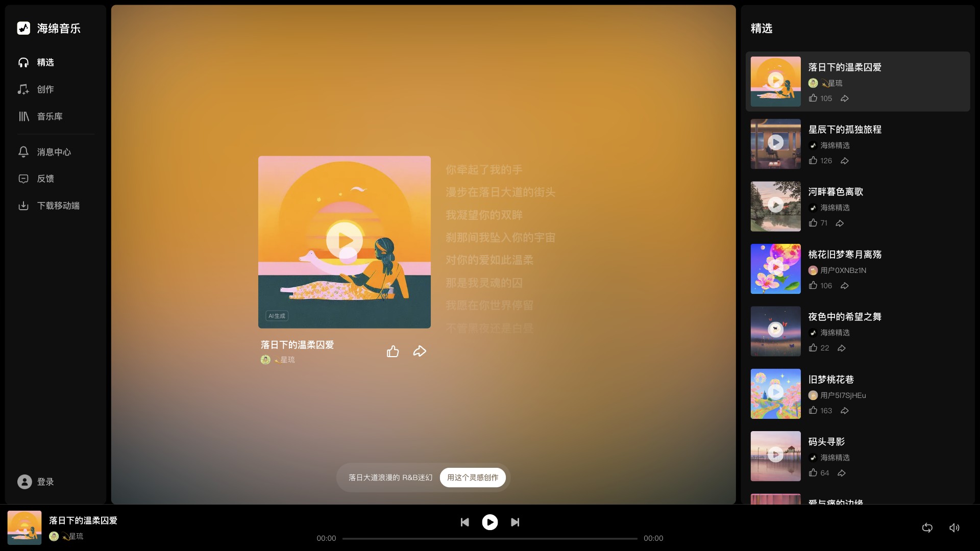Click the volume icon to mute playback
The image size is (980, 551).
coord(955,528)
